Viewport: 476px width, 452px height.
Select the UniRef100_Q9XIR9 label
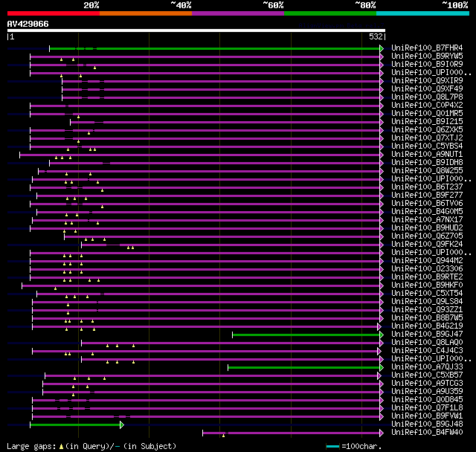pyautogui.click(x=427, y=81)
